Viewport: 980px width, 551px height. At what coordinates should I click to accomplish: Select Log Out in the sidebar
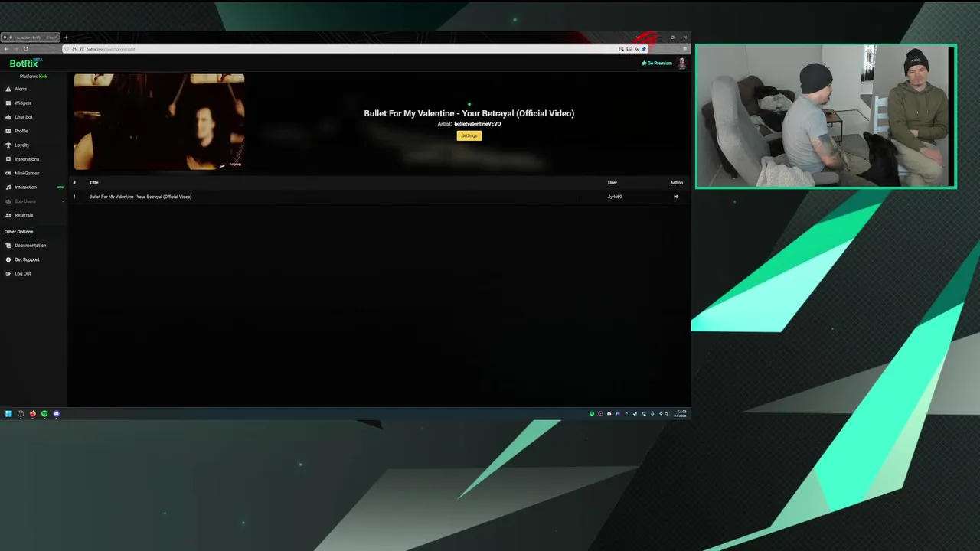tap(23, 273)
